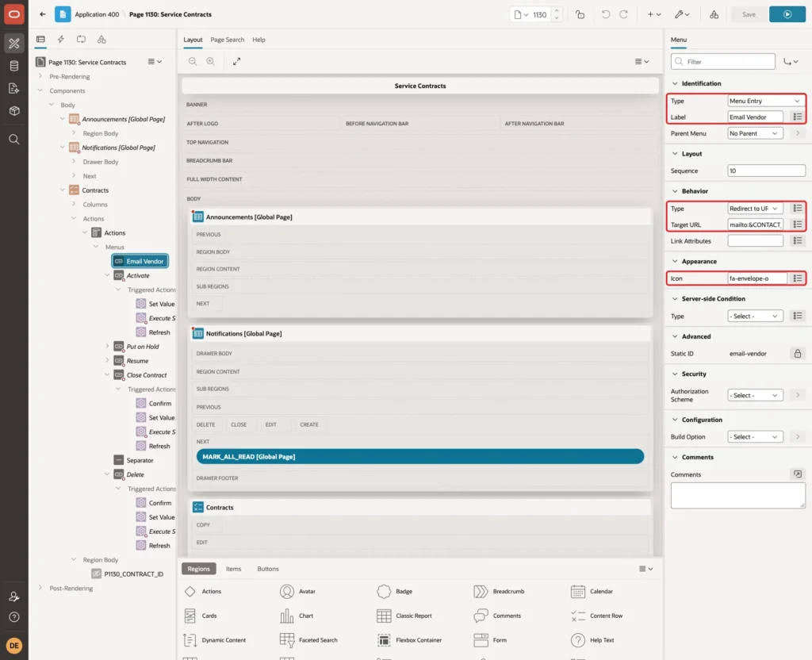Open Link Attributes quick pick list icon
Image resolution: width=812 pixels, height=660 pixels.
point(798,241)
